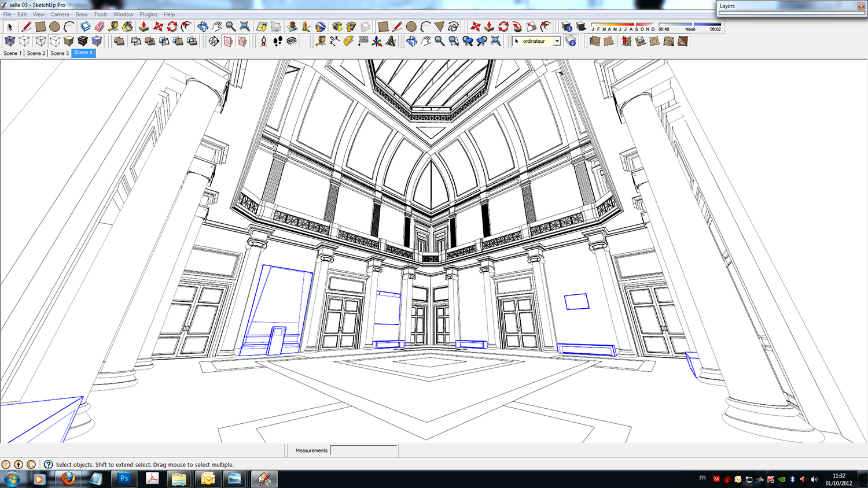Use the Look Around eye tool
Viewport: 868px width, 488px height.
click(x=292, y=41)
